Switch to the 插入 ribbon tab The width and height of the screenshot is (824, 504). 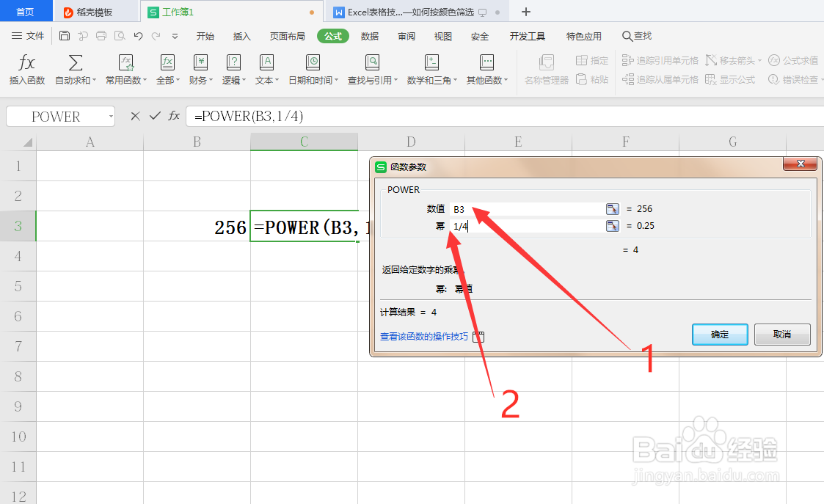click(x=241, y=36)
